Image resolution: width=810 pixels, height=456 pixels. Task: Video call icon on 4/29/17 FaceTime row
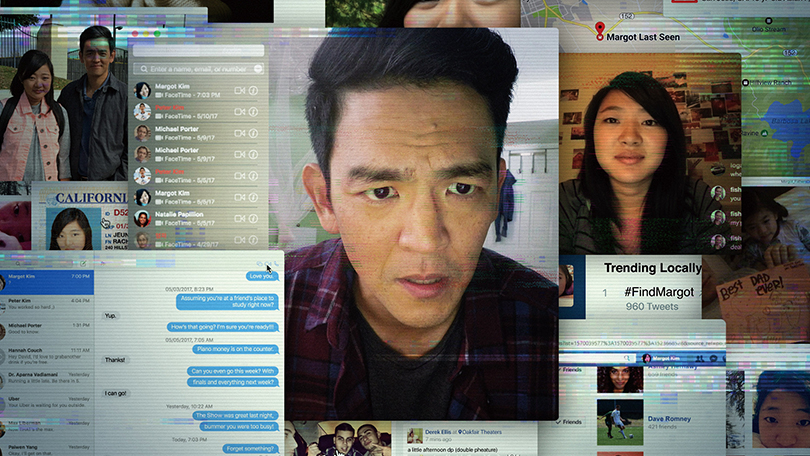[239, 240]
